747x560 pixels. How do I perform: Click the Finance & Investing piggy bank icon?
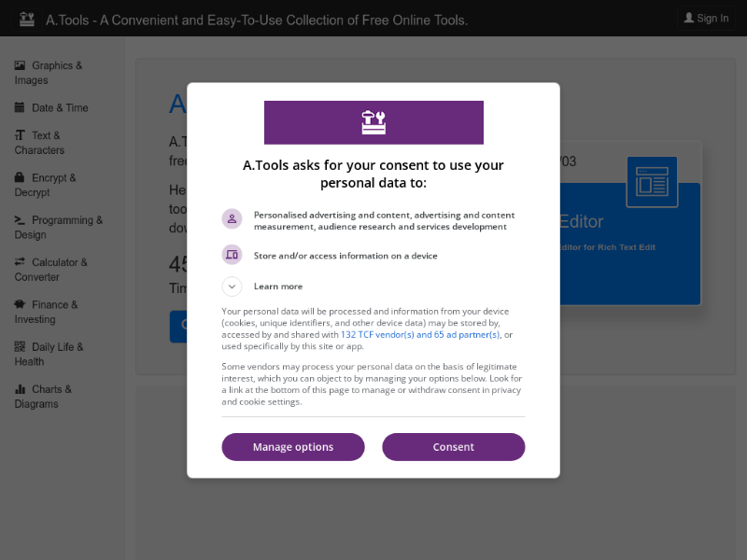pos(20,304)
